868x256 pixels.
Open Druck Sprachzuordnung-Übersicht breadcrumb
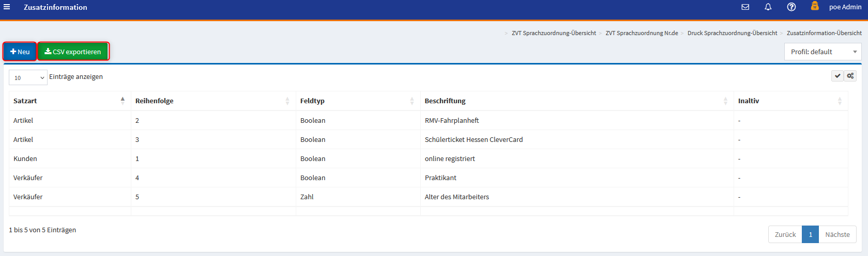point(732,33)
